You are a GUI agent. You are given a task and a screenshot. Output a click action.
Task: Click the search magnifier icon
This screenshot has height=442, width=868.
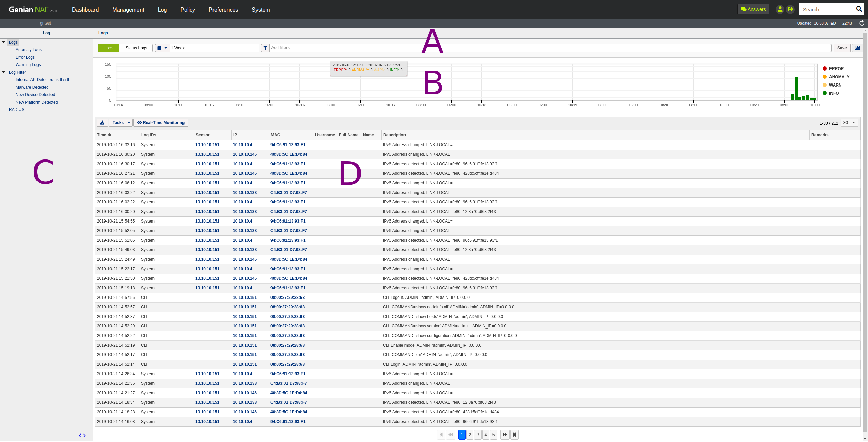coord(859,9)
